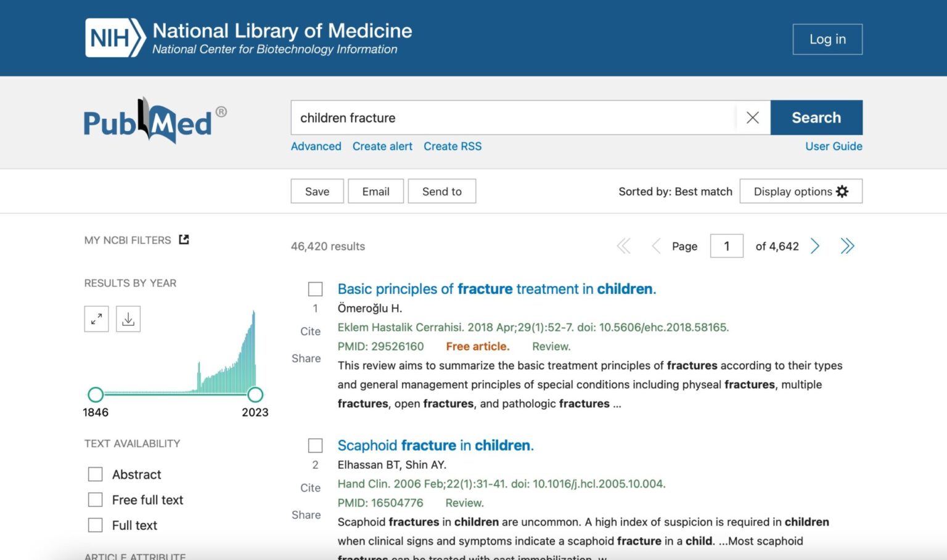Screen dimensions: 947x560
Task: Check the Full text filter
Action: pyautogui.click(x=96, y=525)
